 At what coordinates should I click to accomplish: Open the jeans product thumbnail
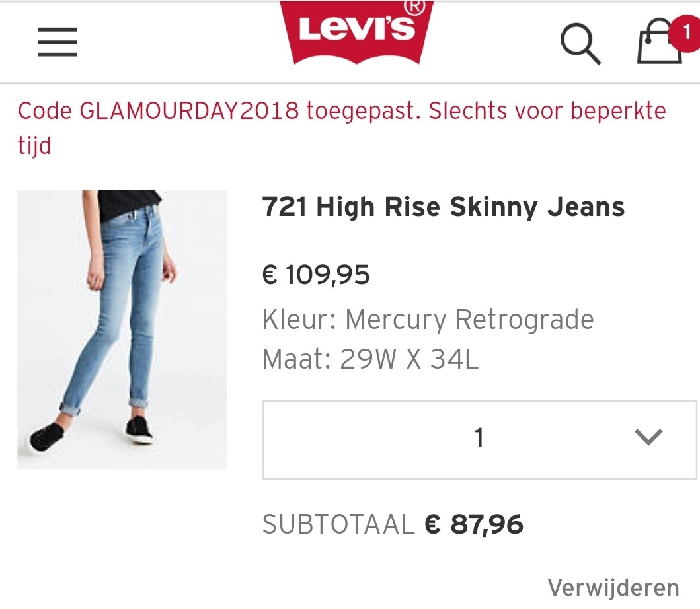click(x=122, y=330)
